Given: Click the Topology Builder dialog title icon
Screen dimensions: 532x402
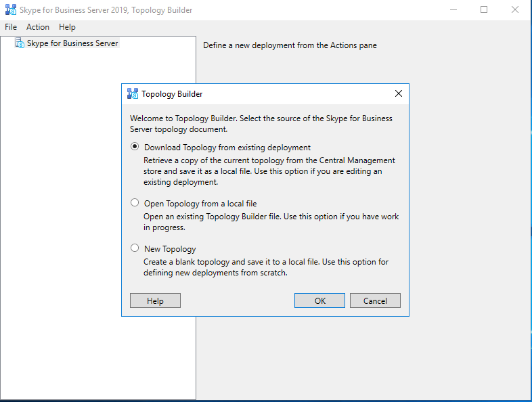Looking at the screenshot, I should point(133,94).
